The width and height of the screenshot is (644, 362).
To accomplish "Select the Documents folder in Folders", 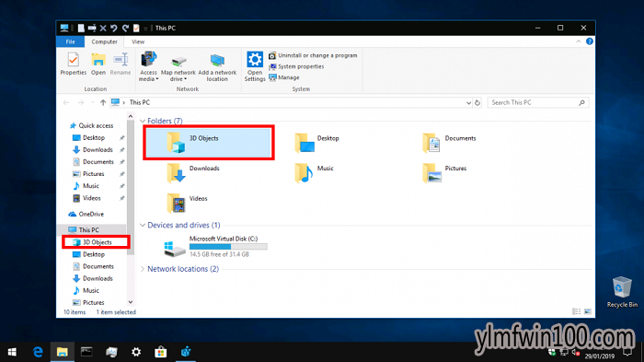I will pos(449,143).
